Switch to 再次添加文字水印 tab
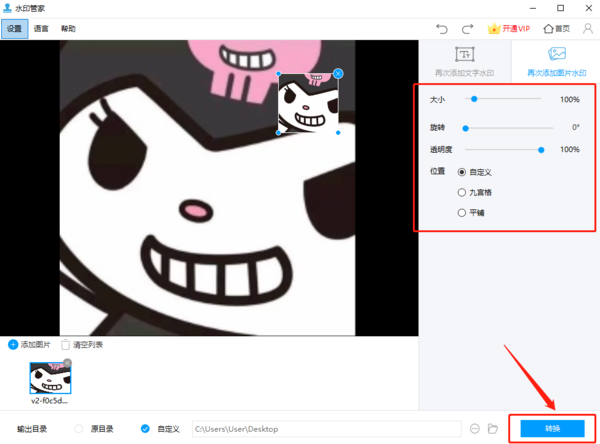The height and width of the screenshot is (444, 600). (x=465, y=62)
